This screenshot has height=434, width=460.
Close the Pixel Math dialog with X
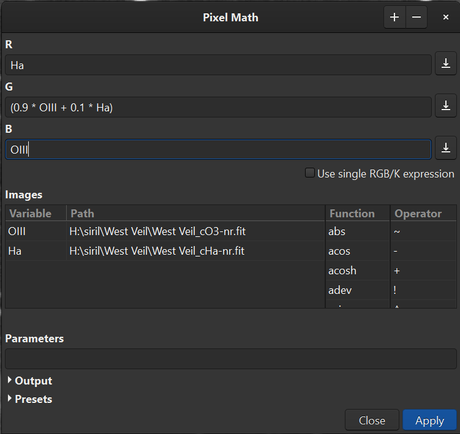coord(446,17)
